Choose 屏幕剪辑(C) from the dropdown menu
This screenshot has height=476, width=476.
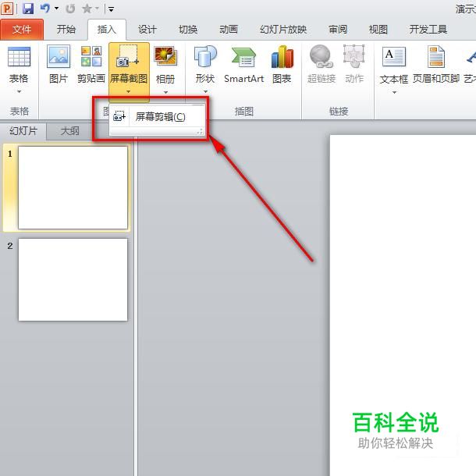coord(157,116)
